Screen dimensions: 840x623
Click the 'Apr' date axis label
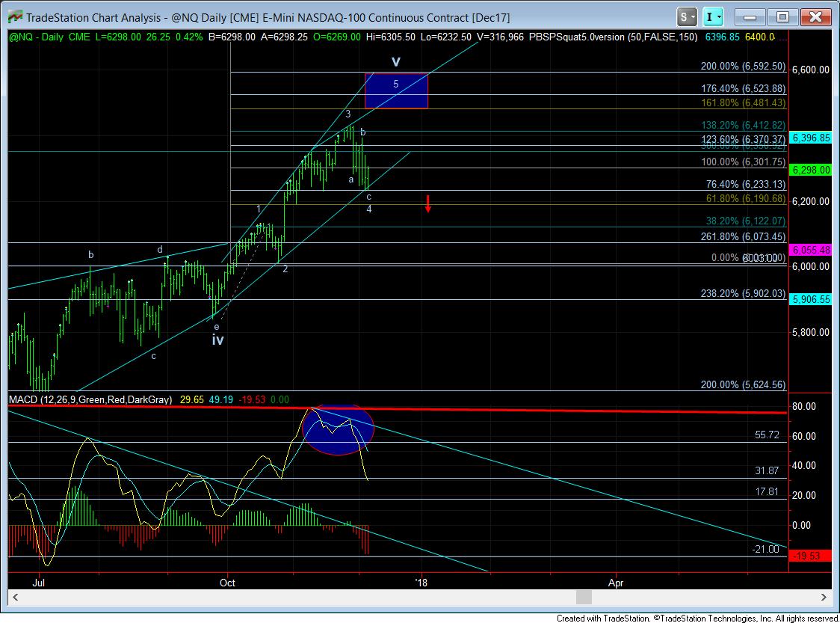tap(616, 583)
